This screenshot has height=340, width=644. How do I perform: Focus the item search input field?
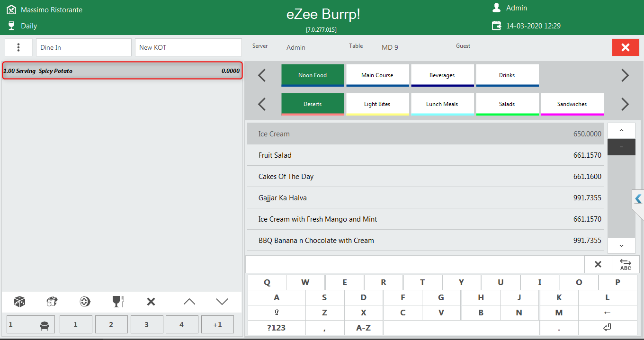415,264
